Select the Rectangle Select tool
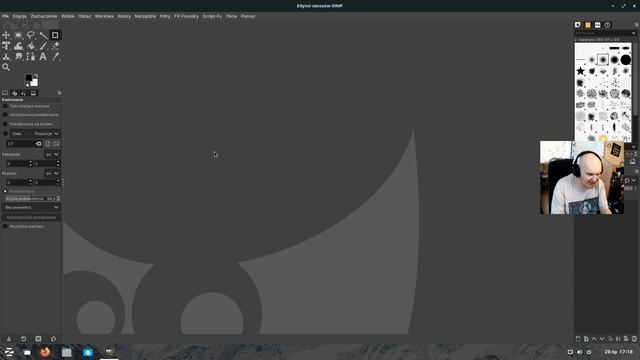This screenshot has height=360, width=640. [x=18, y=35]
